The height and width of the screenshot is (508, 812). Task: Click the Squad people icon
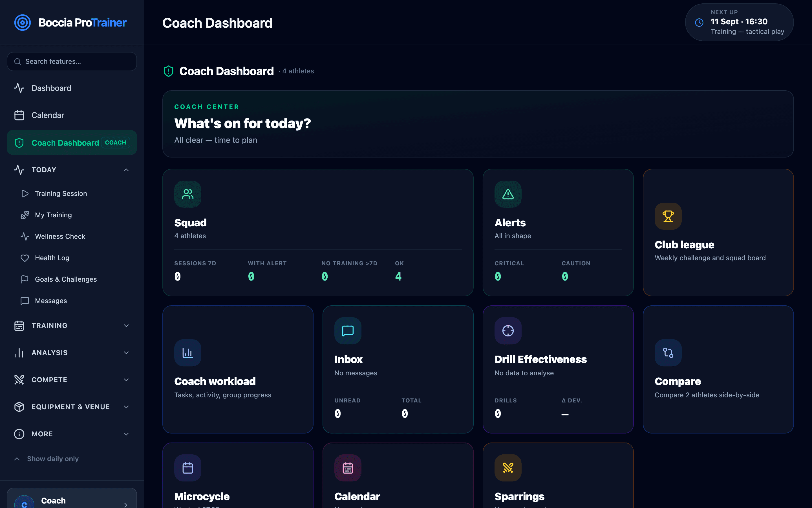coord(187,194)
